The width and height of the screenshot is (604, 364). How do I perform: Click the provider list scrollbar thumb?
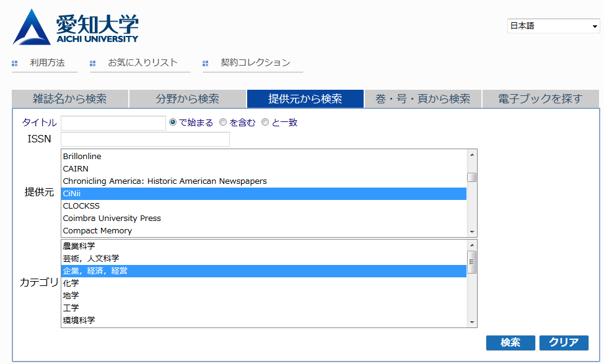[472, 178]
